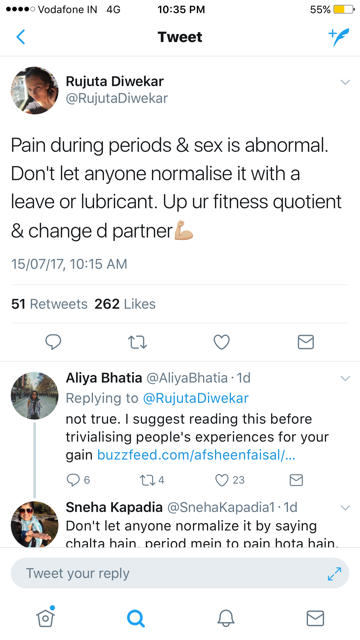Open chevron menu on Sneha Kapadia's reply
The image size is (360, 640).
tap(345, 508)
